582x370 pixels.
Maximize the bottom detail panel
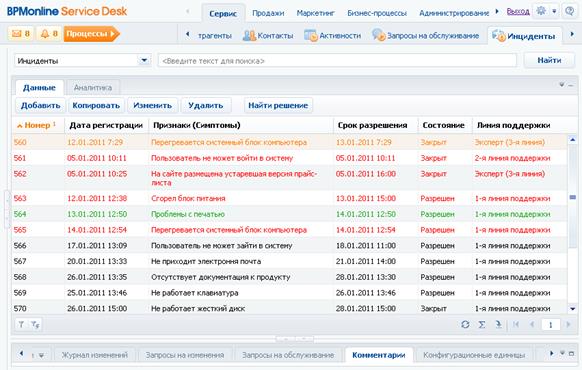click(572, 353)
